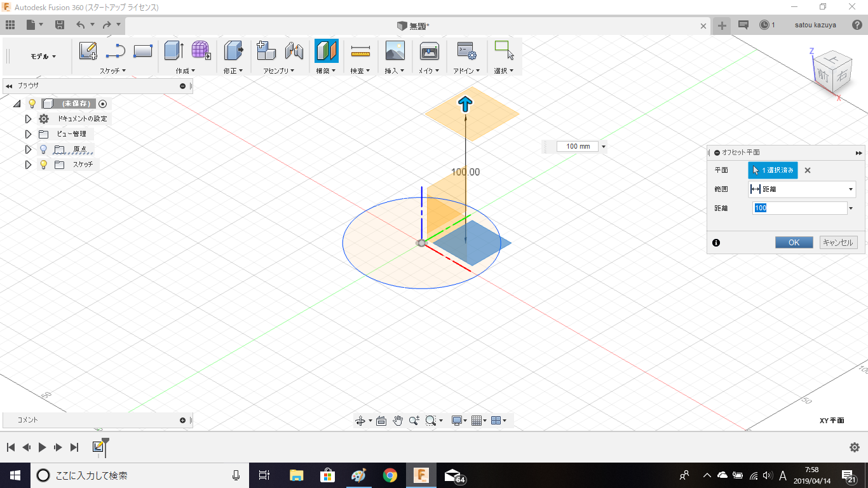
Task: Click the Save icon
Action: click(60, 25)
